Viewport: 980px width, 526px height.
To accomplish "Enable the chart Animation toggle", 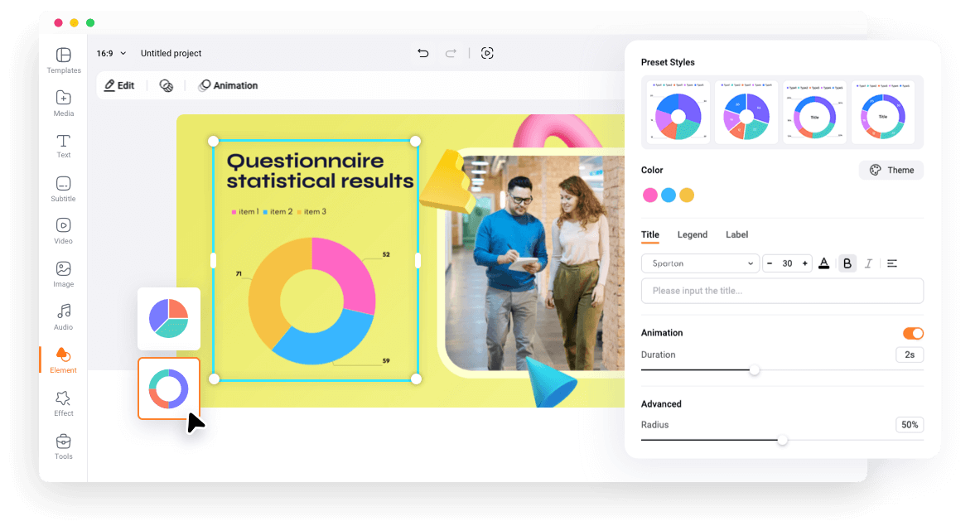I will 913,333.
